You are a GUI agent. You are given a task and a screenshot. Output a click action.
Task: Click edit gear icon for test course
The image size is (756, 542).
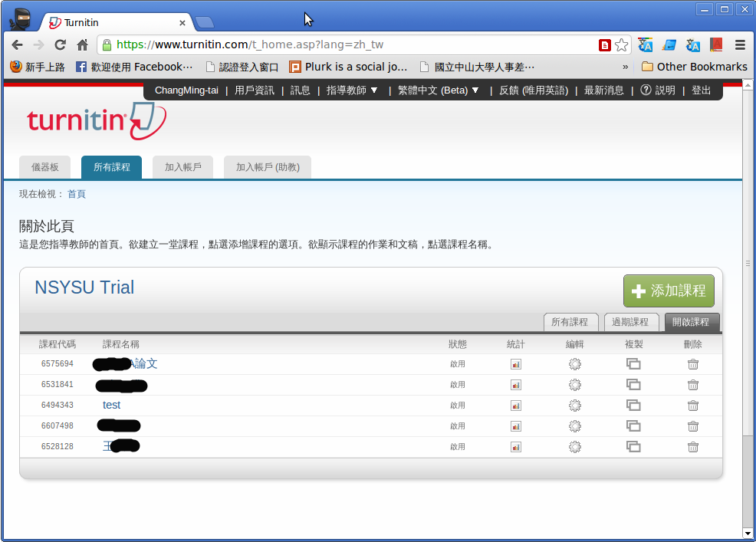click(x=574, y=406)
